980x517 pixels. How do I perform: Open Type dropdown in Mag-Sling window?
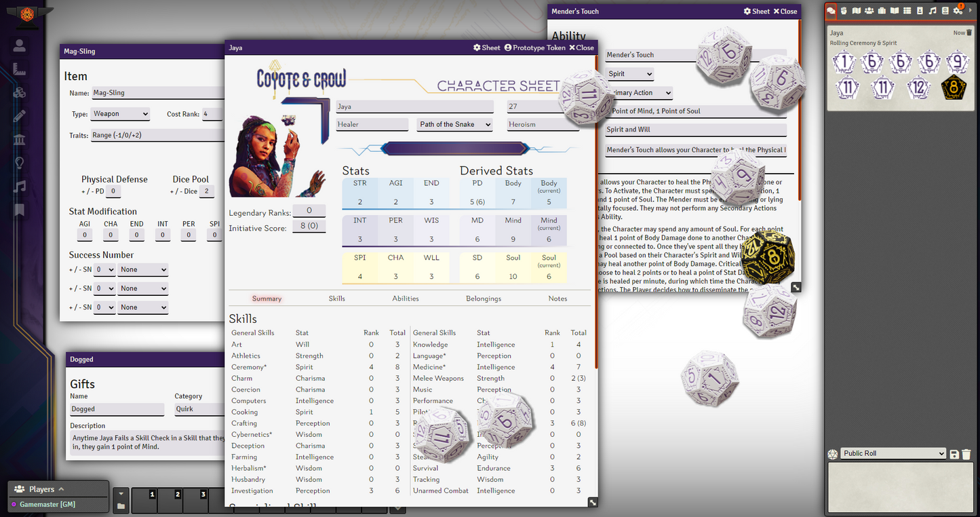121,114
